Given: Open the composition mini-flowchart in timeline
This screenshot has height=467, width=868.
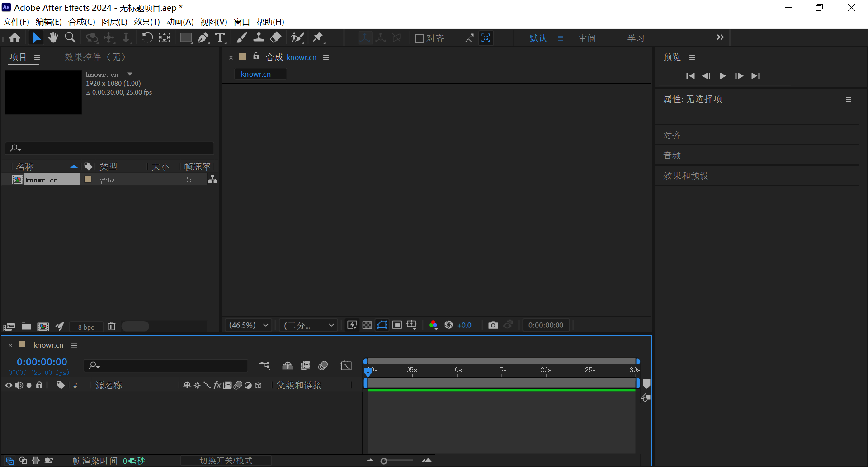Looking at the screenshot, I should pyautogui.click(x=265, y=365).
